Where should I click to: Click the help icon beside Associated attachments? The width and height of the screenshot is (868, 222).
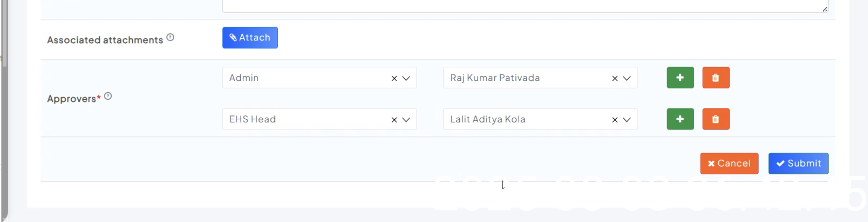click(170, 37)
